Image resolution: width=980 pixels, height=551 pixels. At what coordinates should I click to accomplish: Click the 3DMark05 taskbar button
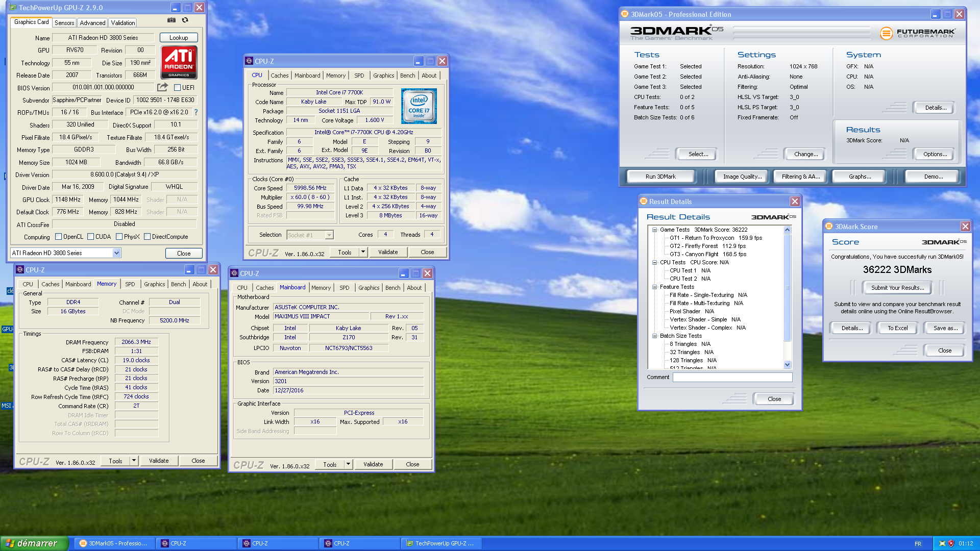[x=114, y=543]
